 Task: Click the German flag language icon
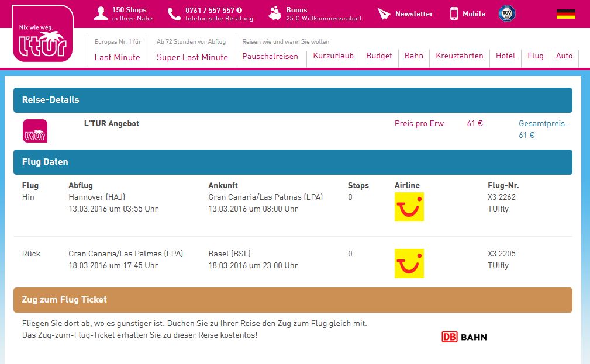click(x=566, y=14)
